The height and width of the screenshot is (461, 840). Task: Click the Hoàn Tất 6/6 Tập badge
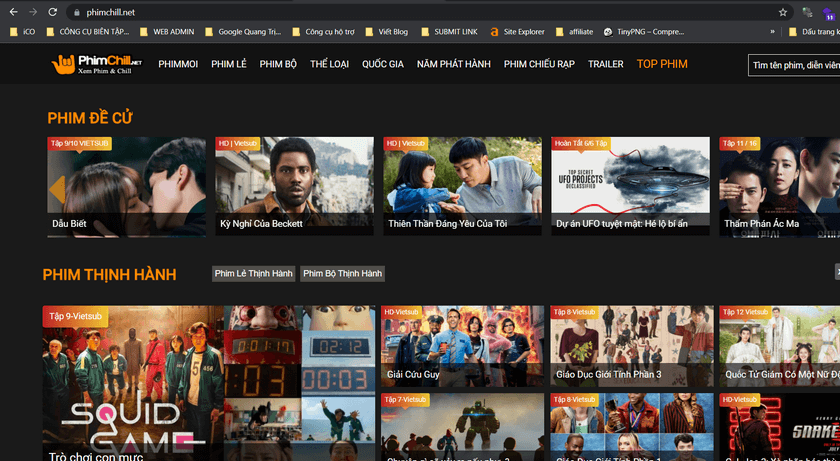coord(581,143)
